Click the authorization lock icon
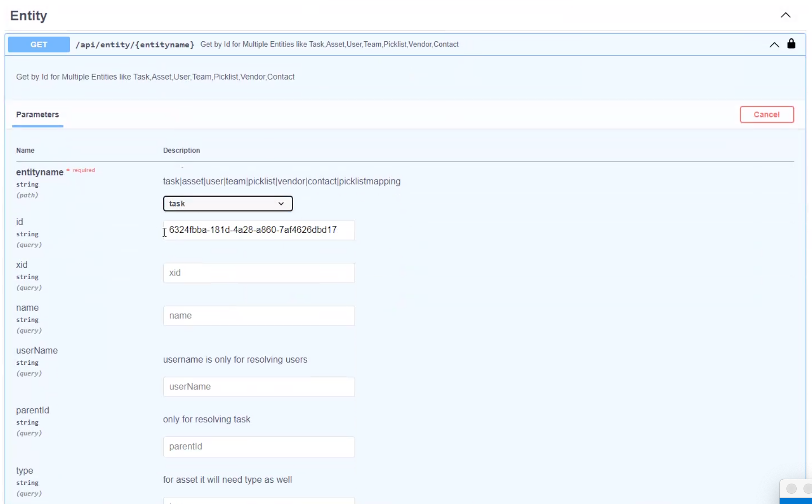 791,44
